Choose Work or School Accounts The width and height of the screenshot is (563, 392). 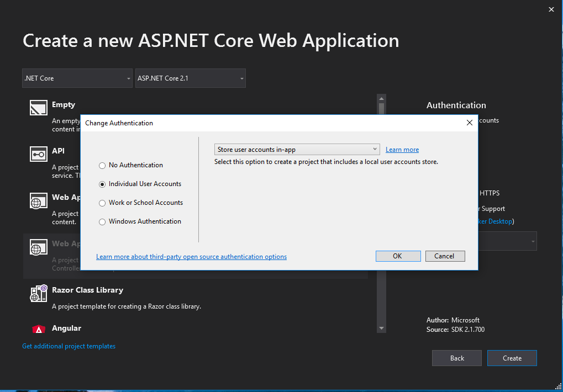[102, 203]
